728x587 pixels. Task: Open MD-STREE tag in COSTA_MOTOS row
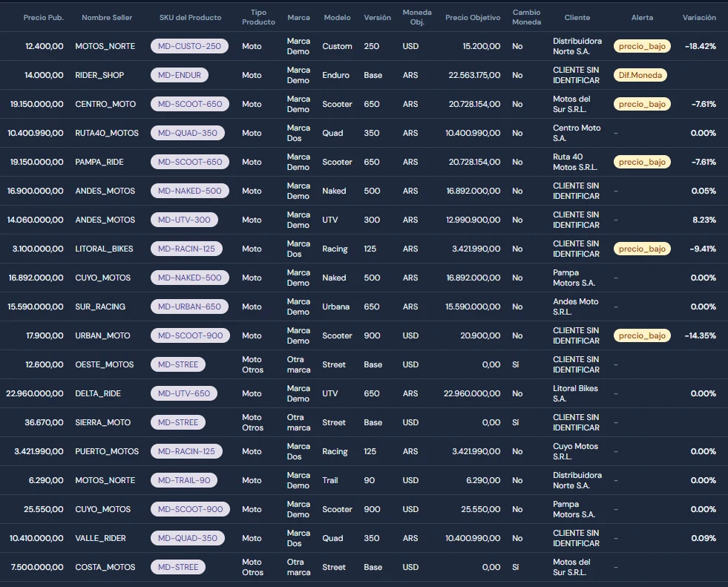[x=178, y=567]
